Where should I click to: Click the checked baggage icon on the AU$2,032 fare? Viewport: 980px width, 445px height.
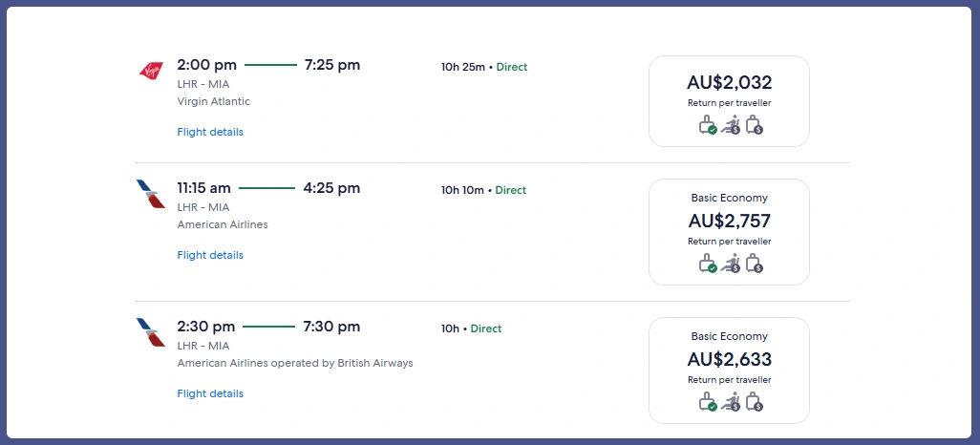(x=754, y=125)
